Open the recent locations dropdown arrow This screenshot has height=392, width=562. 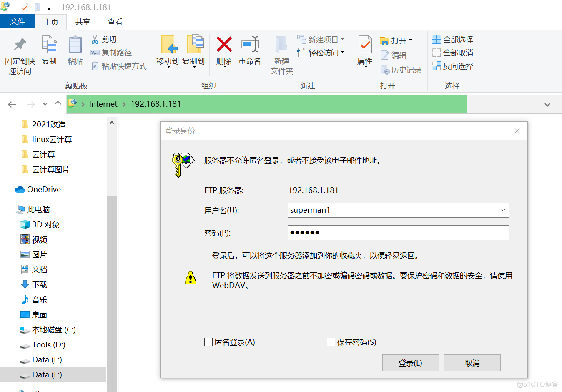pyautogui.click(x=45, y=104)
